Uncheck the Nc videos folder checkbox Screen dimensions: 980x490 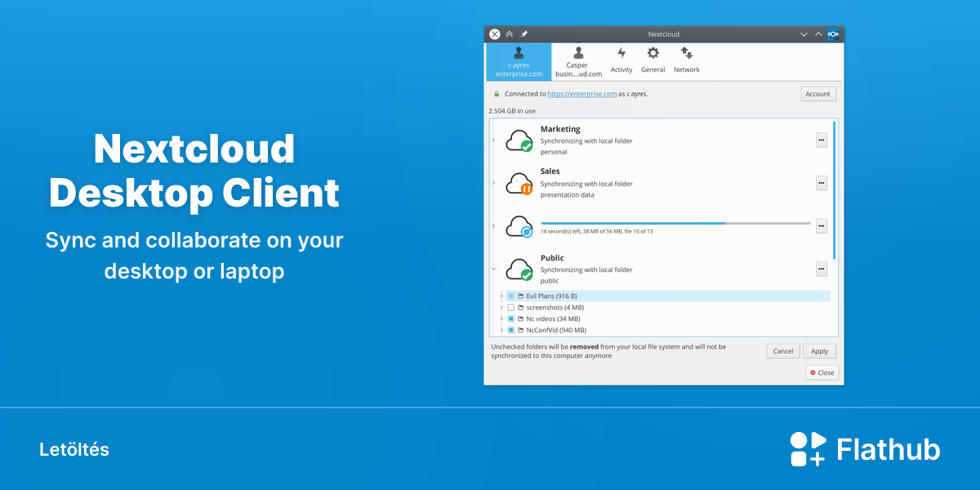(511, 318)
